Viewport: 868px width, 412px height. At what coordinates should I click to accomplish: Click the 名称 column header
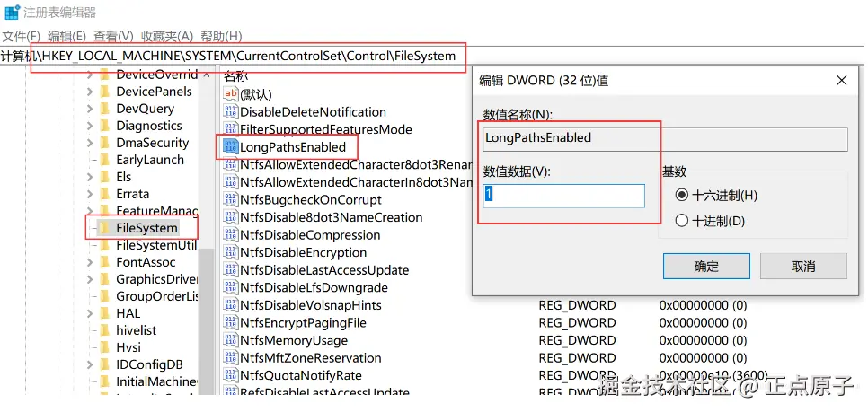[x=235, y=76]
